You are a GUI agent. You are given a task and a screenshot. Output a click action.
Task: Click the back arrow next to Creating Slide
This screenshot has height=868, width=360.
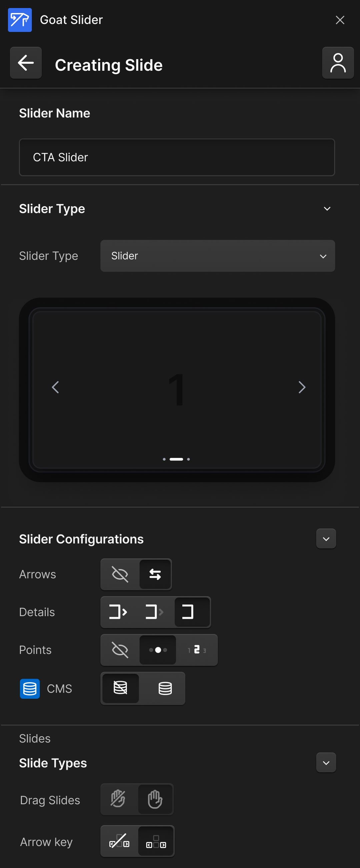(25, 63)
